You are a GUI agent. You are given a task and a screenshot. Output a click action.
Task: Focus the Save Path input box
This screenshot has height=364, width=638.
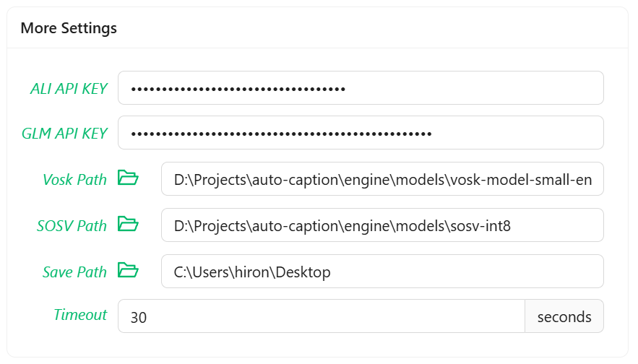(x=382, y=272)
